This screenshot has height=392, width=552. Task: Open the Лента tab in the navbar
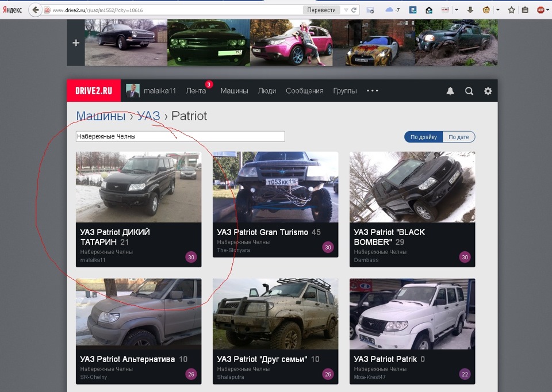pyautogui.click(x=196, y=91)
